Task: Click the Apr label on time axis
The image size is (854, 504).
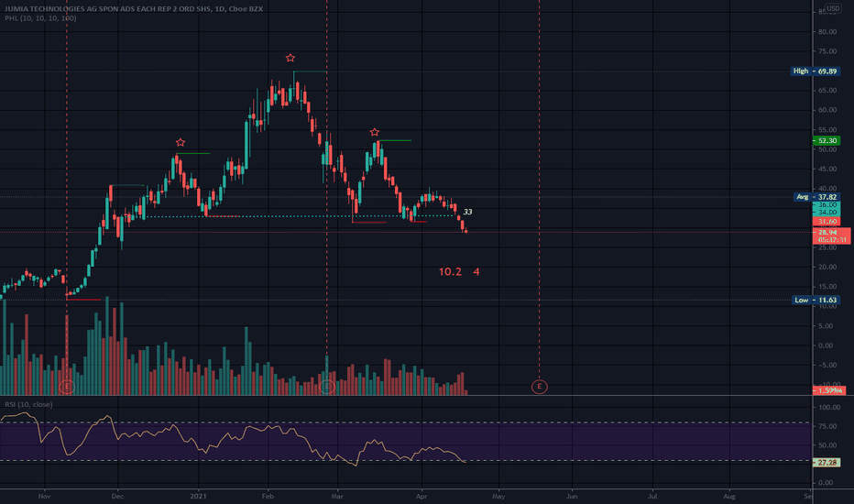Action: click(x=422, y=496)
